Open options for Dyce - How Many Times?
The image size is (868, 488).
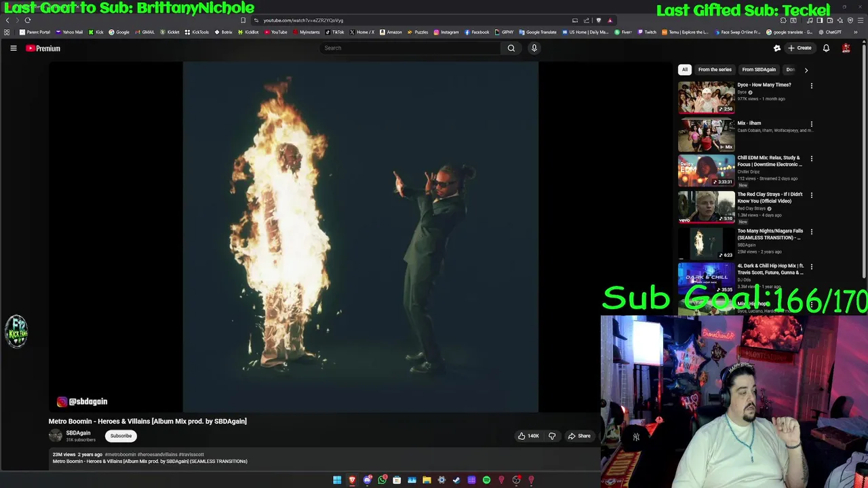pyautogui.click(x=811, y=86)
